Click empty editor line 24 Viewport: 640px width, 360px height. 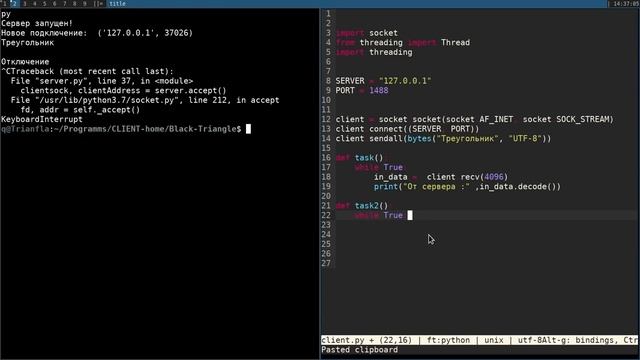[486, 234]
